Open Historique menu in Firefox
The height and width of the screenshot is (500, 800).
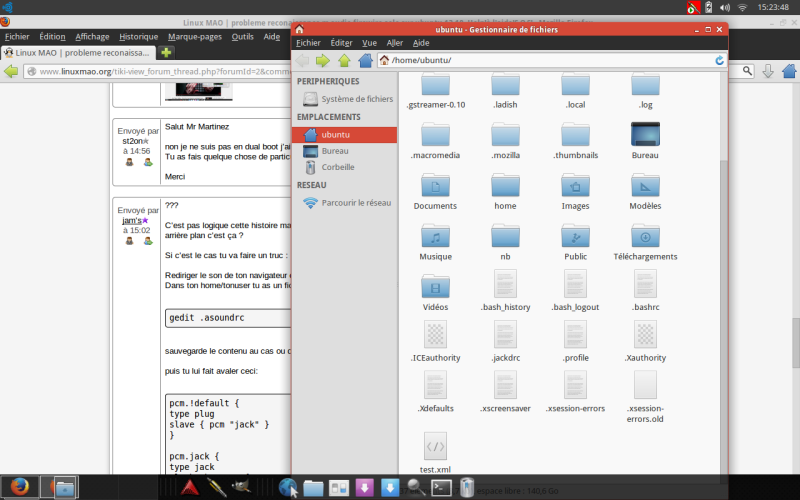pyautogui.click(x=138, y=37)
